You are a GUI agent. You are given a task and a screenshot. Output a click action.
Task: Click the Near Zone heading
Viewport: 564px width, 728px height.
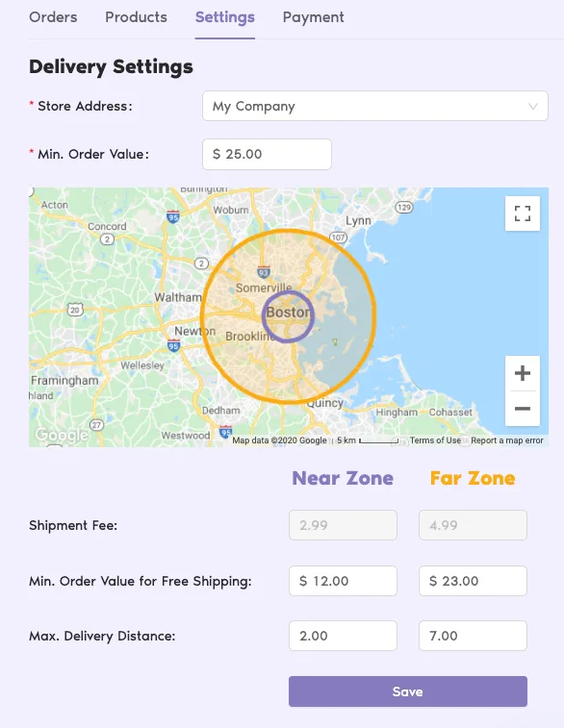click(x=343, y=478)
